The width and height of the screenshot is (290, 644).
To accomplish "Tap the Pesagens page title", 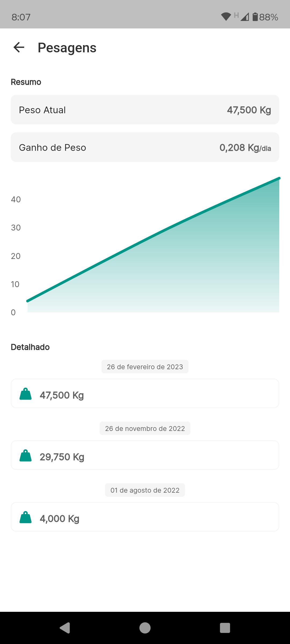I will [67, 48].
